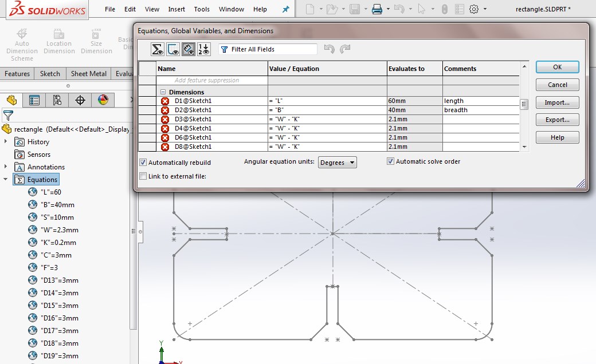
Task: Collapse the Equations tree node
Action: (5, 179)
